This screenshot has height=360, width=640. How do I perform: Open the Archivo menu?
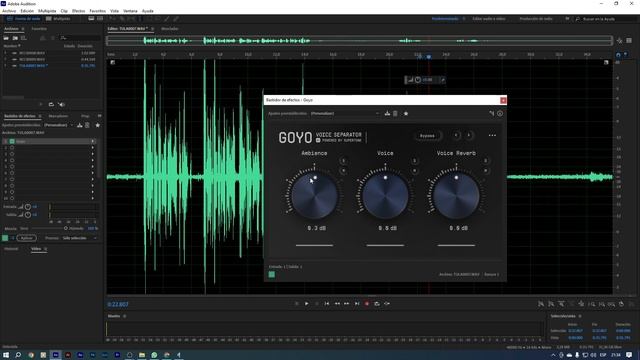coord(9,11)
